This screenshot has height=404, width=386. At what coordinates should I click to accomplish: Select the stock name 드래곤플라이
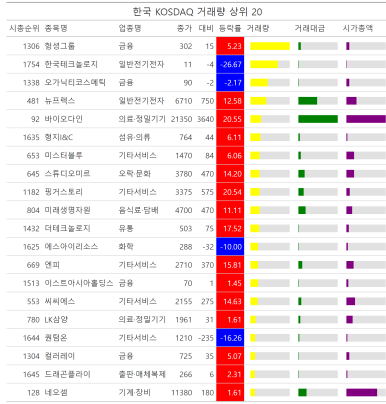point(67,374)
